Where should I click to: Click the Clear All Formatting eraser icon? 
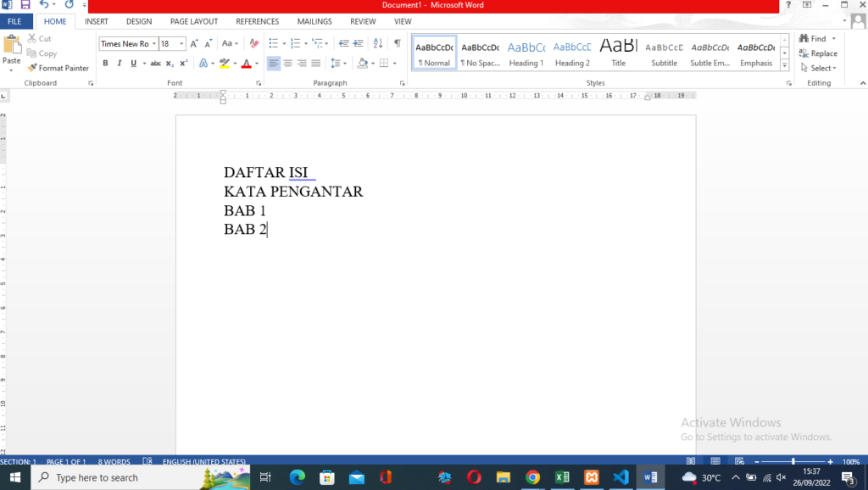(253, 43)
